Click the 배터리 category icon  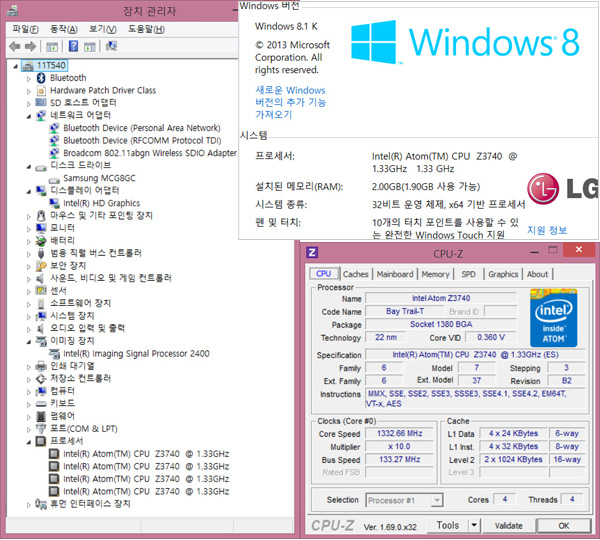41,240
